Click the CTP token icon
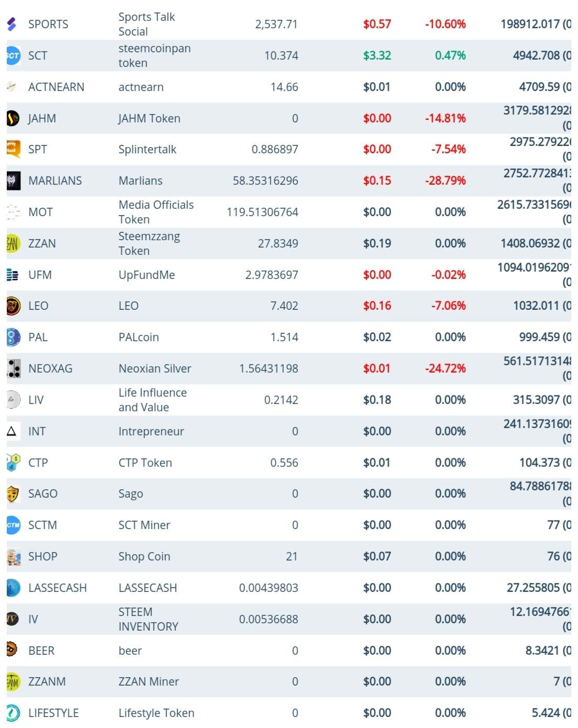Screen dimensions: 578x728 (x=13, y=463)
